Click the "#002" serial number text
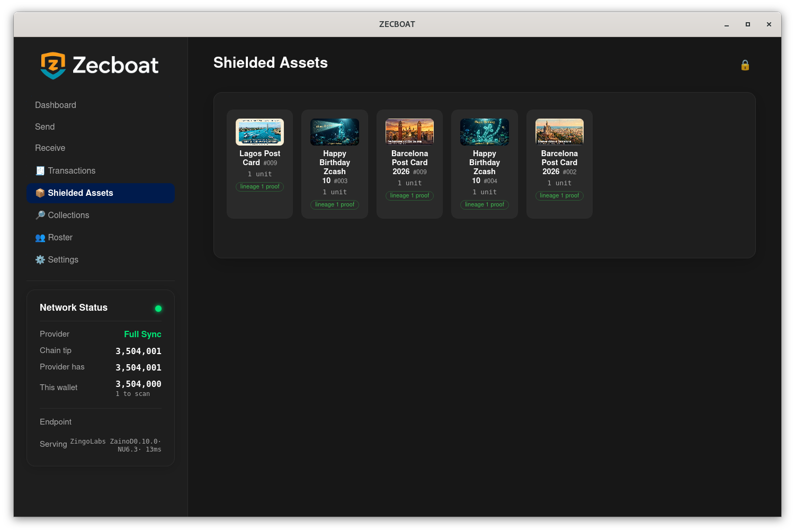The width and height of the screenshot is (795, 532). tap(569, 172)
